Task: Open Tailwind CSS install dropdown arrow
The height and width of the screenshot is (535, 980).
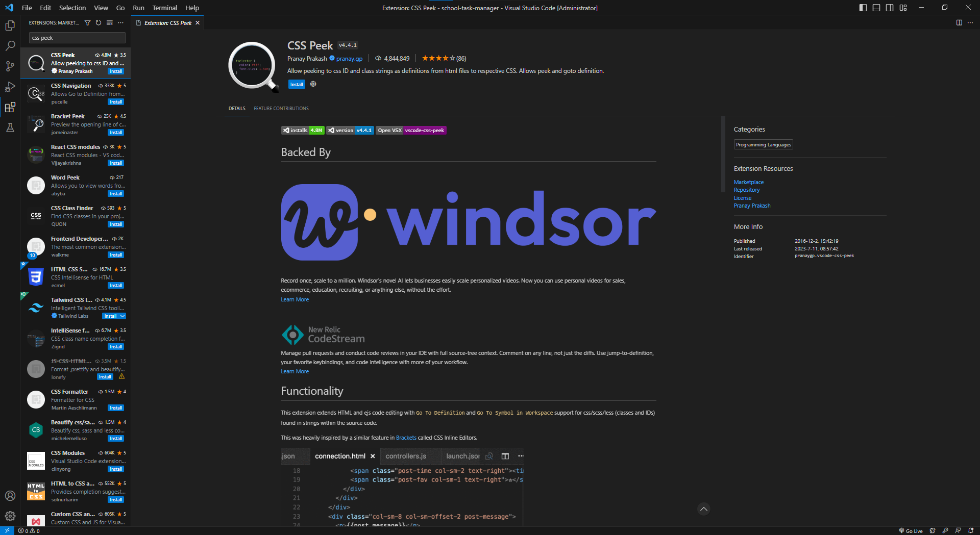Action: point(122,316)
